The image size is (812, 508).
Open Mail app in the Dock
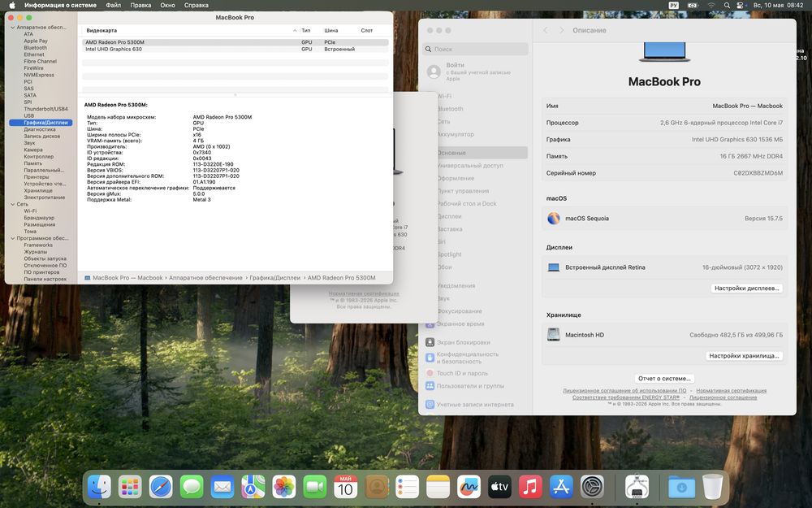(x=222, y=487)
